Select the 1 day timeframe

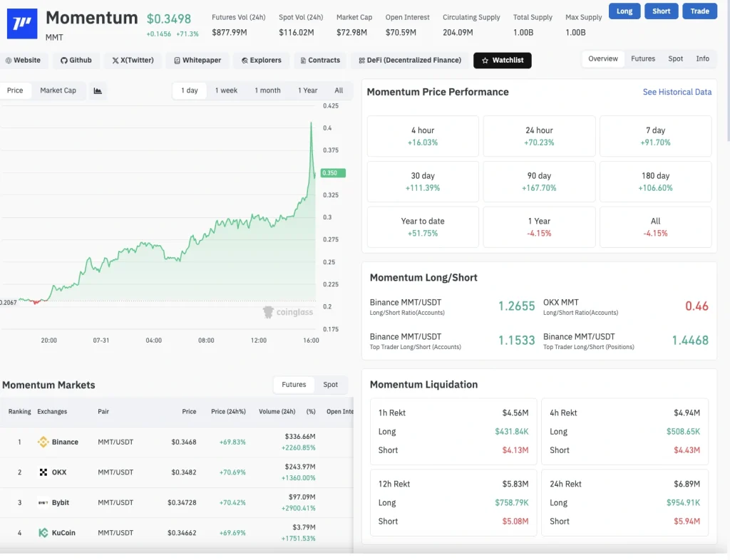[190, 90]
